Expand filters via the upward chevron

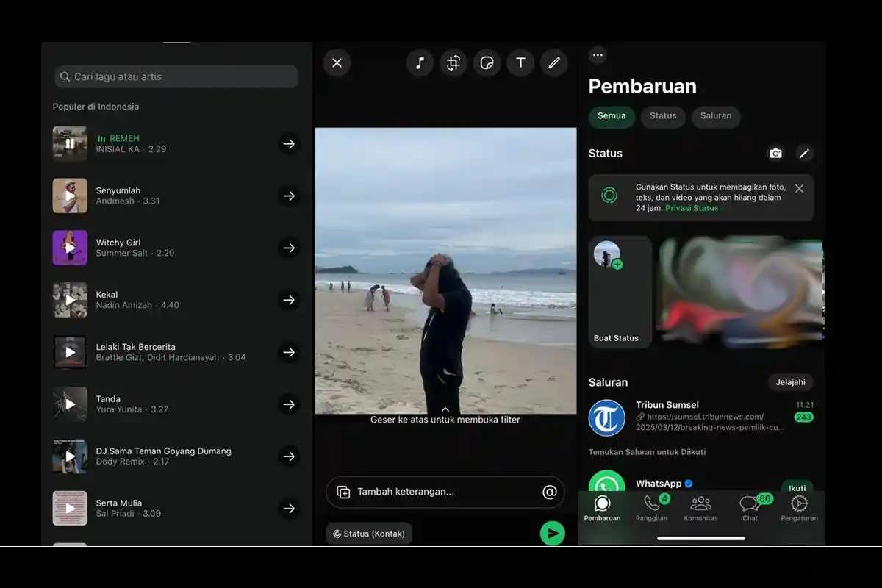(x=445, y=409)
